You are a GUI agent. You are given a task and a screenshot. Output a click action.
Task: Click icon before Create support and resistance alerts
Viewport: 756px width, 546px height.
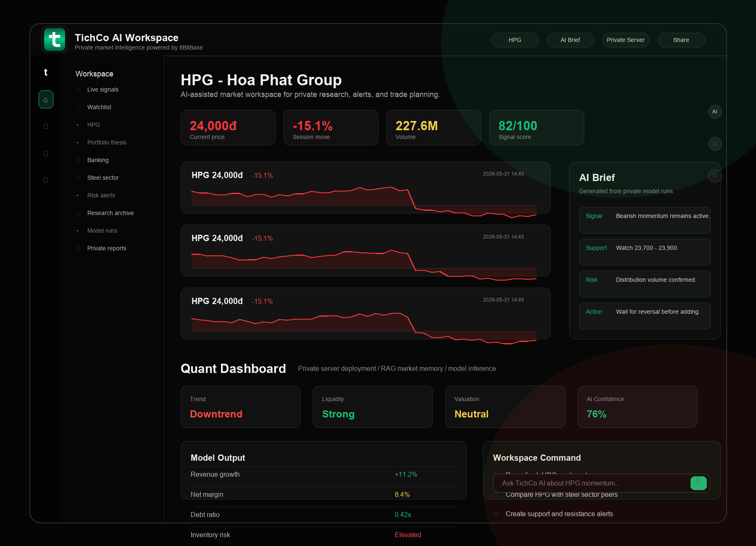pyautogui.click(x=496, y=514)
